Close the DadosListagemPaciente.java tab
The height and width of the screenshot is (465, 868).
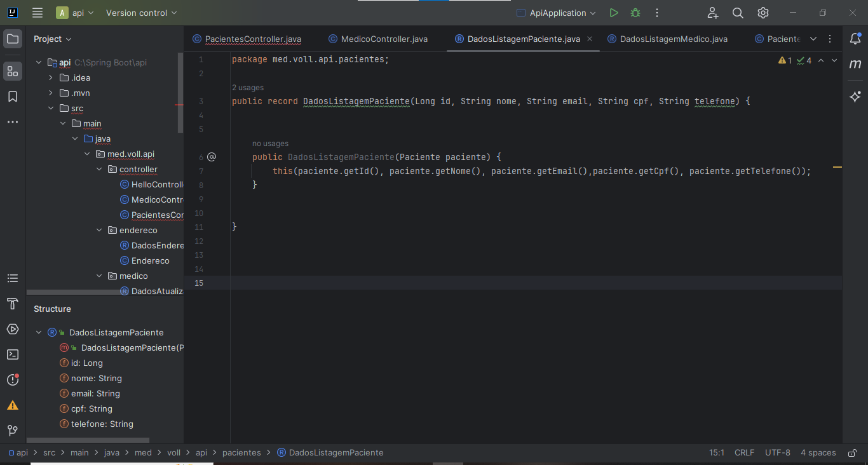click(x=590, y=39)
